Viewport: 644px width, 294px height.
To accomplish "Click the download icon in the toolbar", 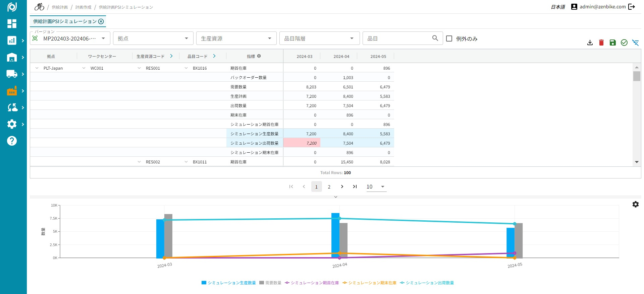I will (x=590, y=43).
